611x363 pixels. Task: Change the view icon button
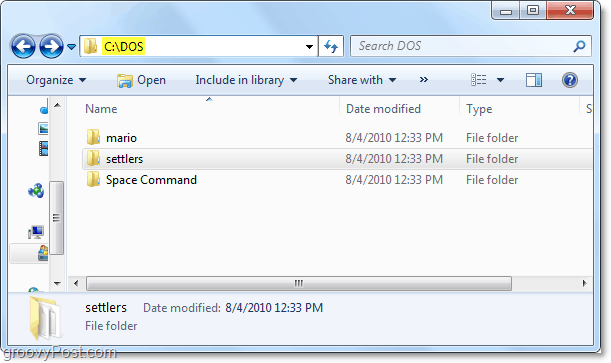(479, 80)
